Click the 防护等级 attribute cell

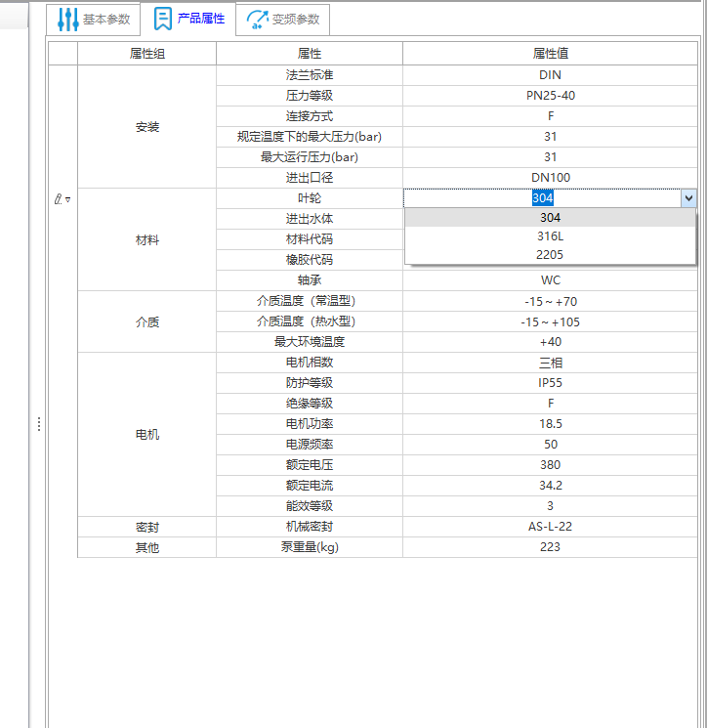[x=310, y=383]
